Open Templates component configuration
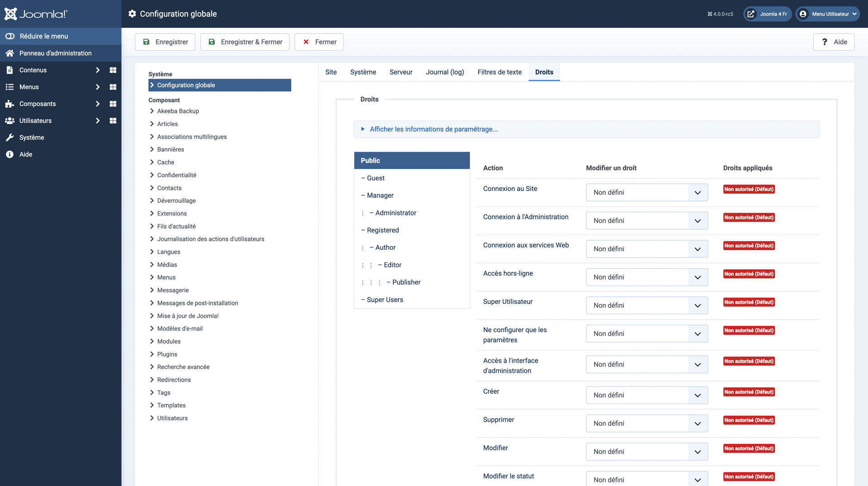Screen dimensions: 868x486 (171, 406)
